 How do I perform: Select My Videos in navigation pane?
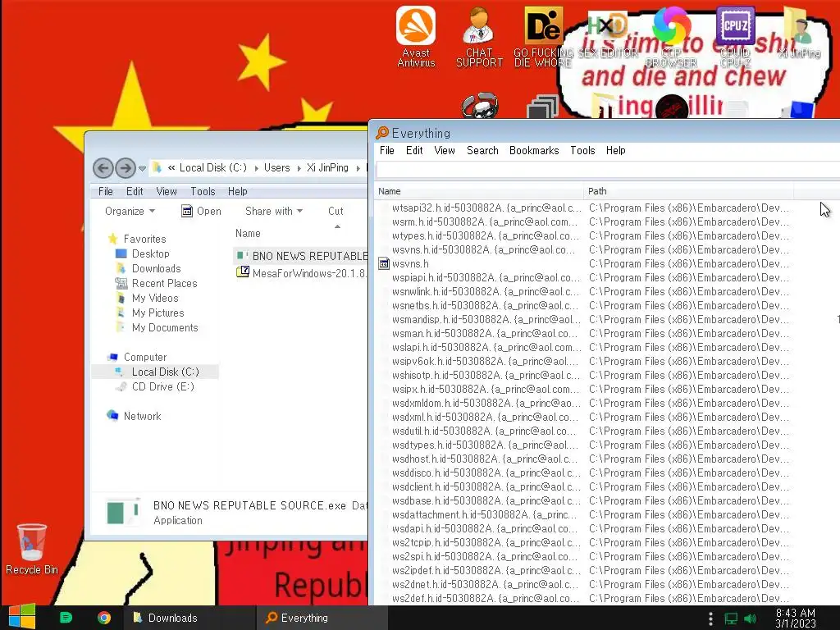point(155,298)
